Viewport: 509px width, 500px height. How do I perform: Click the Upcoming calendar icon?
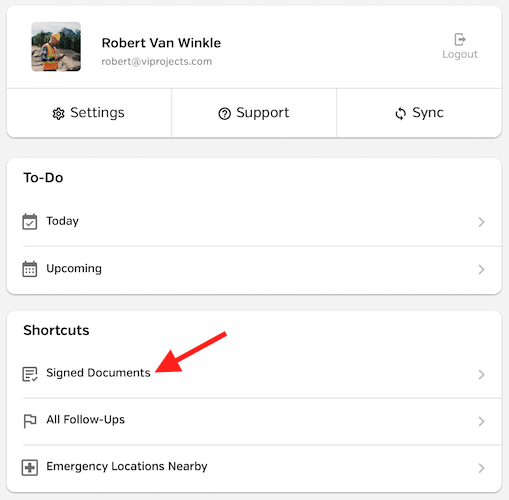click(x=30, y=269)
